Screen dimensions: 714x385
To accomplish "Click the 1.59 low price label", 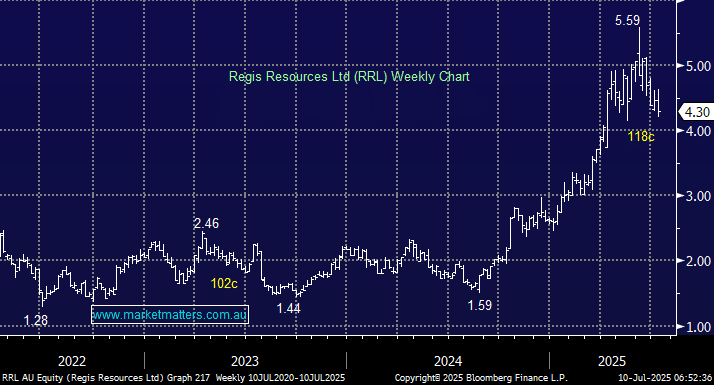I will [480, 305].
